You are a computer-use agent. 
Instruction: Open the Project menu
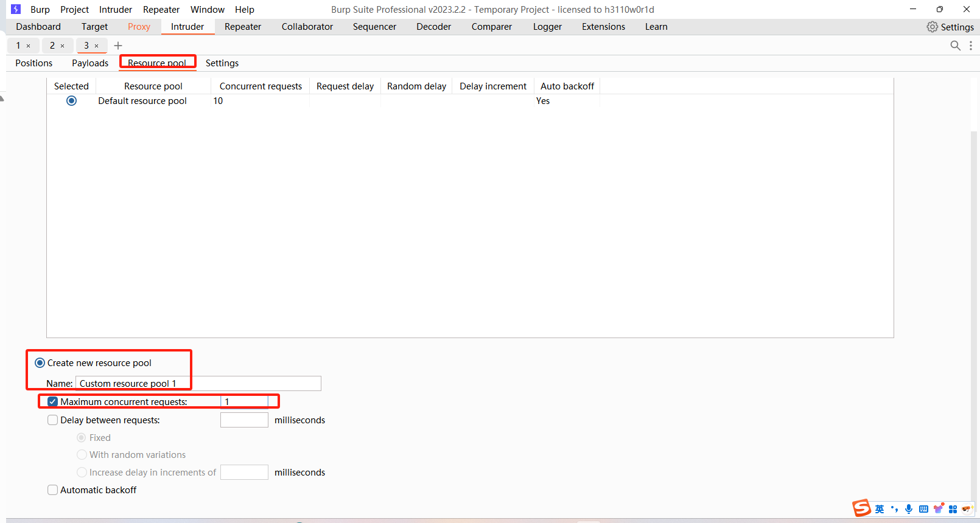[x=74, y=10]
